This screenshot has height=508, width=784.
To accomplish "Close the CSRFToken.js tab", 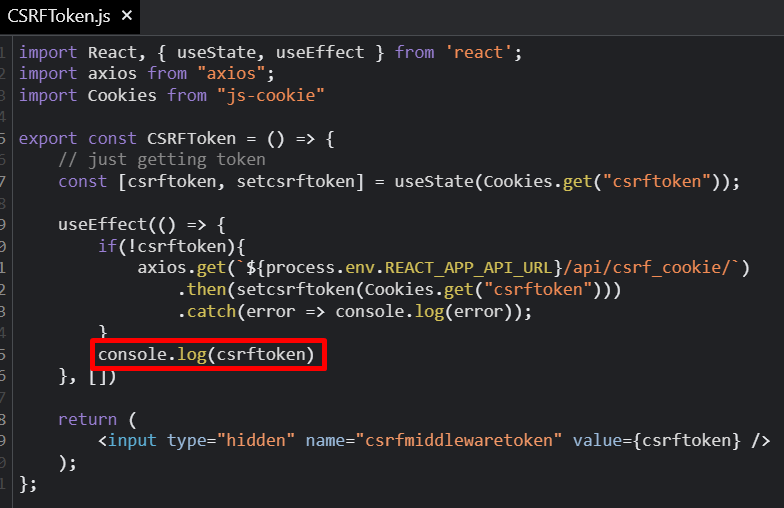I will [x=127, y=16].
